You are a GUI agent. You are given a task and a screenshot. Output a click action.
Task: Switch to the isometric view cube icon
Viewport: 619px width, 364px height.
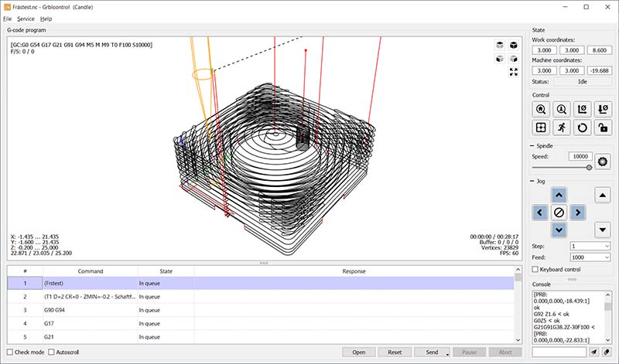coord(513,45)
